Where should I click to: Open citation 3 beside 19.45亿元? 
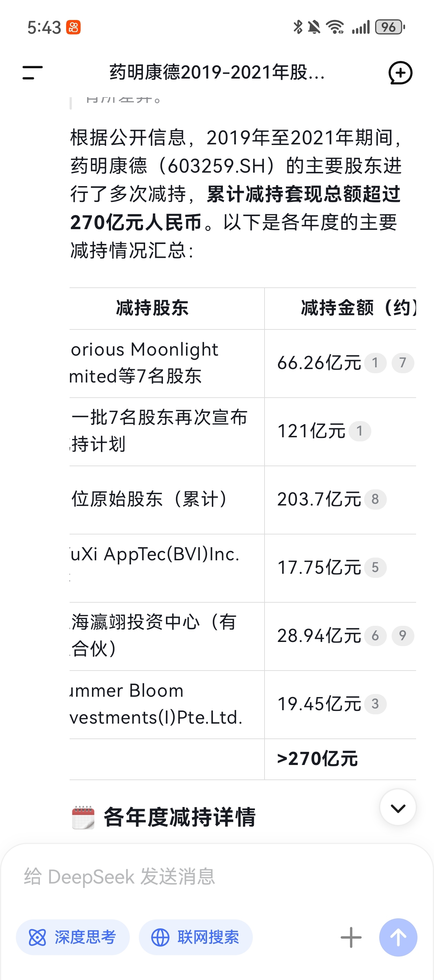click(x=375, y=703)
